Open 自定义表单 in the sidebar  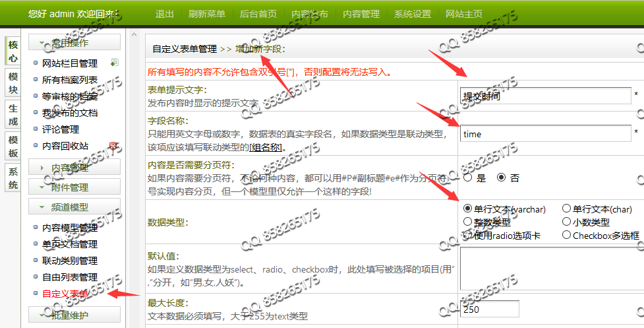(x=65, y=294)
